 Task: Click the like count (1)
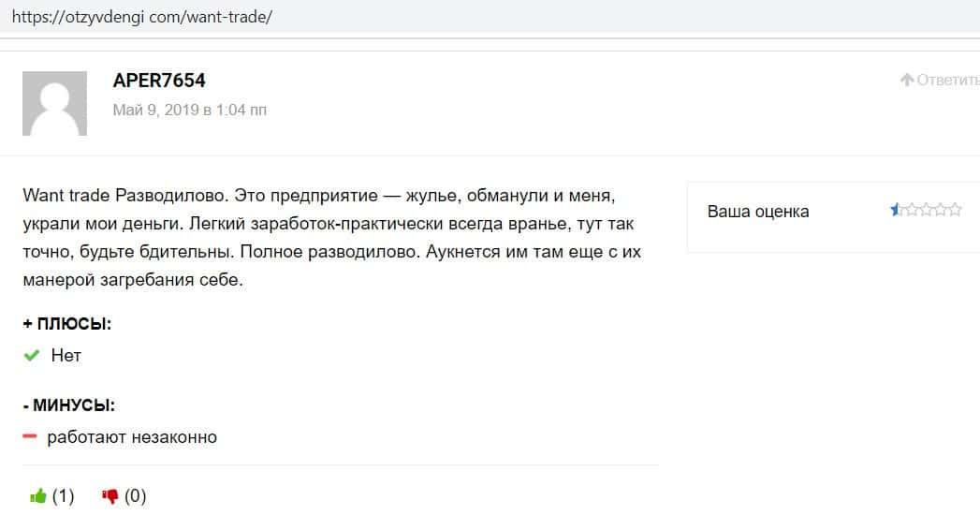(x=63, y=496)
